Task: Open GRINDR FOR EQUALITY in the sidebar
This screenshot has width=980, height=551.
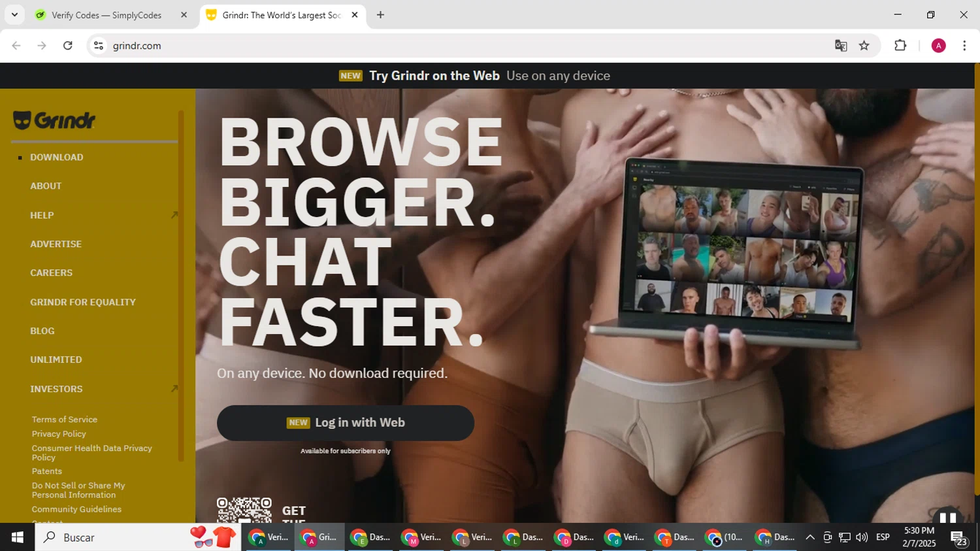Action: click(83, 302)
